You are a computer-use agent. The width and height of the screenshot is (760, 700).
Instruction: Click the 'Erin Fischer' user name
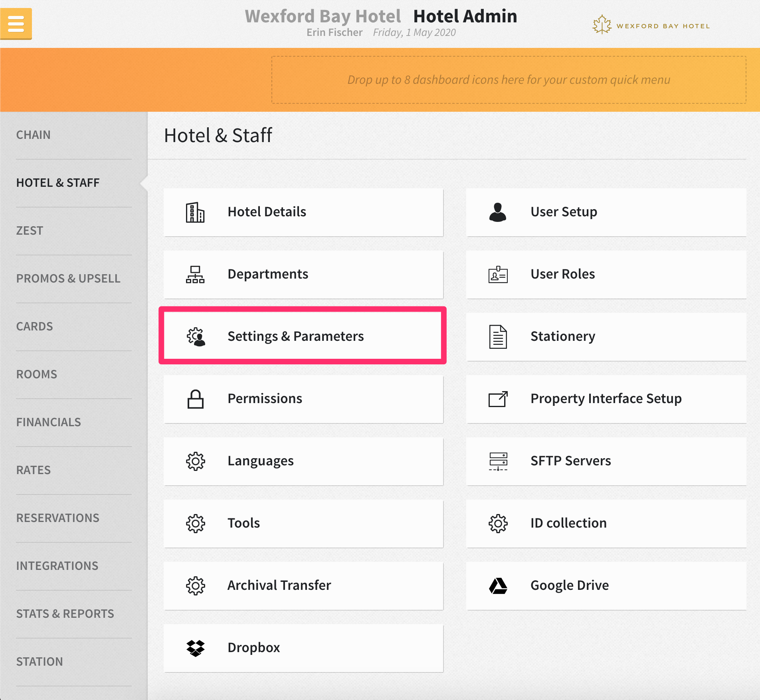(334, 32)
